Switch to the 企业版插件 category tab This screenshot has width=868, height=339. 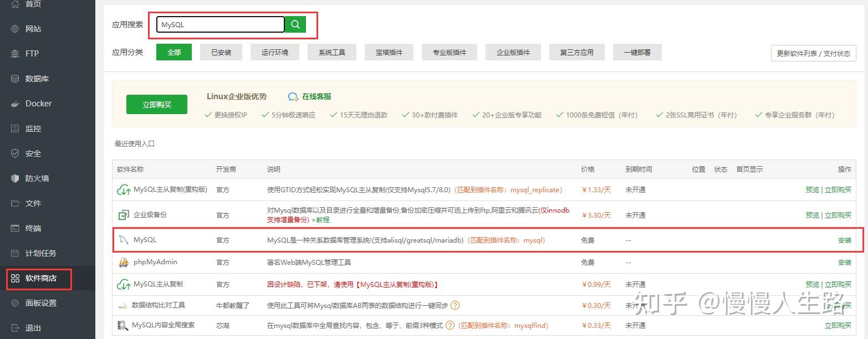point(513,52)
